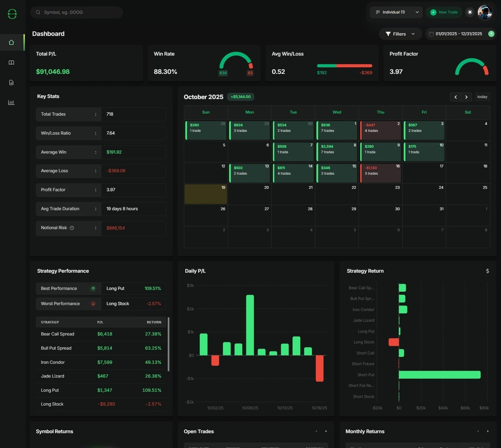Switch Strategy Return to dollar display mode
Image resolution: width=501 pixels, height=448 pixels.
(487, 271)
